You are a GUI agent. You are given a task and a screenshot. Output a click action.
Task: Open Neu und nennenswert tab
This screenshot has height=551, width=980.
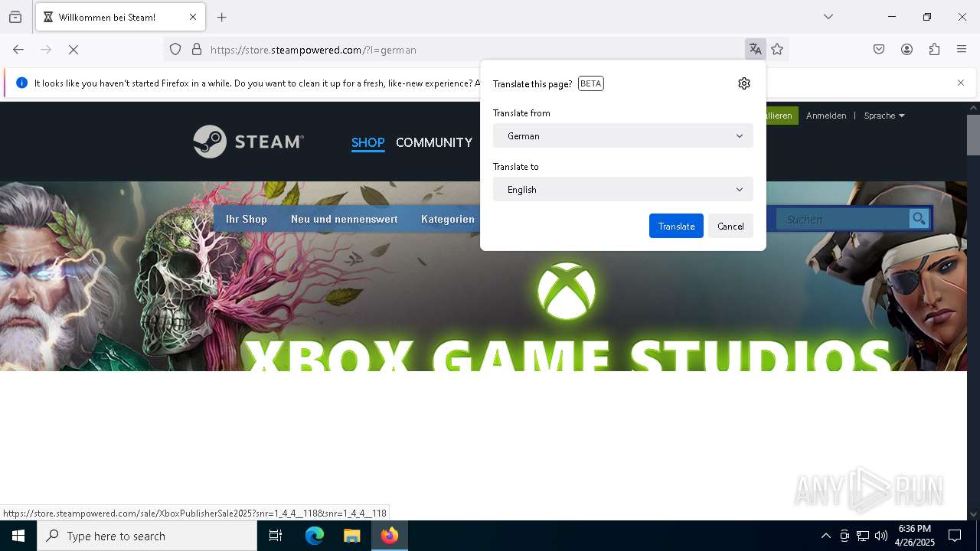tap(344, 219)
